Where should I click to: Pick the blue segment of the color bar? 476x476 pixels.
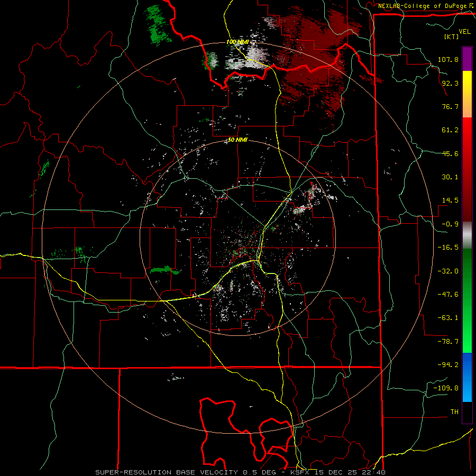click(467, 377)
